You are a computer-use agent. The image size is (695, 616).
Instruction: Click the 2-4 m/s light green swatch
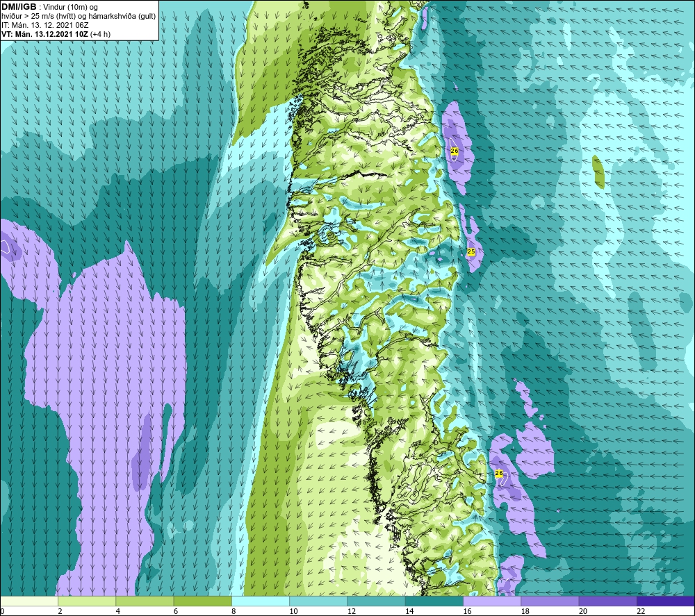[x=87, y=601]
